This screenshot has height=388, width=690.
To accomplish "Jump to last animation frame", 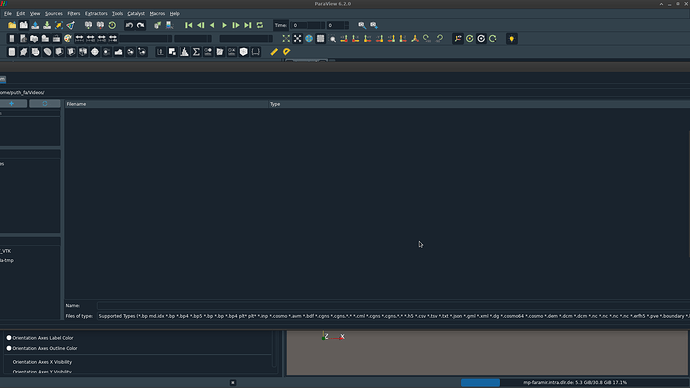I will pyautogui.click(x=248, y=25).
